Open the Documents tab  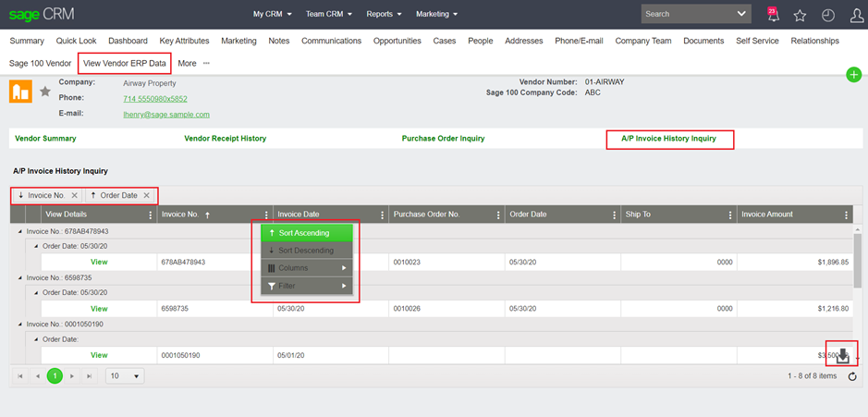[x=703, y=41]
